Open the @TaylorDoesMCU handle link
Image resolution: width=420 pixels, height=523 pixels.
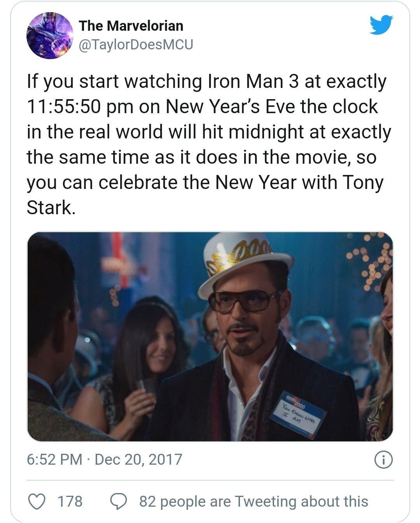tap(135, 45)
